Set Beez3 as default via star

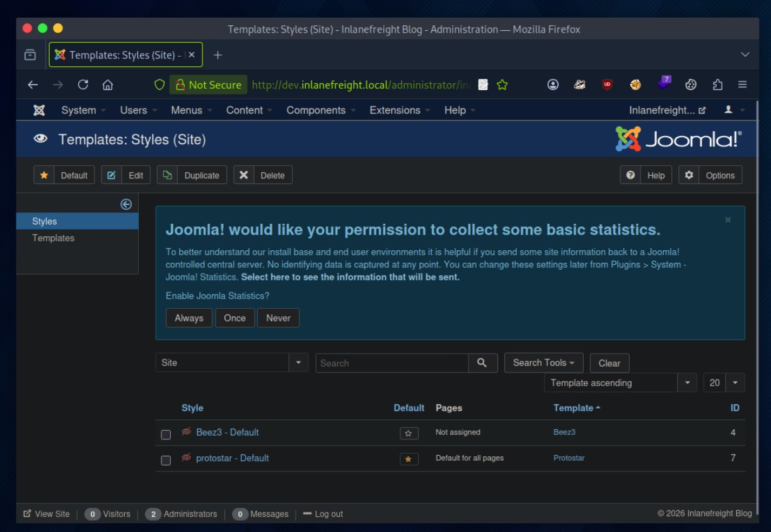pos(409,433)
